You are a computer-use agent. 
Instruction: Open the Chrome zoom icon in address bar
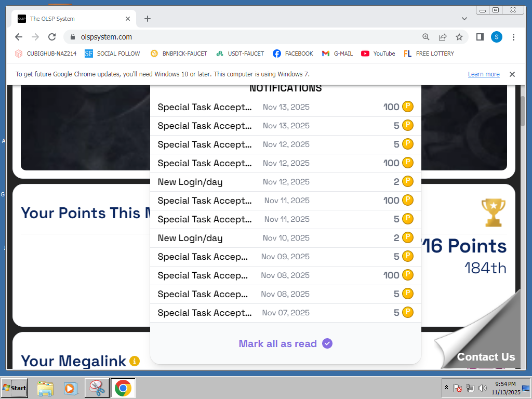[x=426, y=37]
